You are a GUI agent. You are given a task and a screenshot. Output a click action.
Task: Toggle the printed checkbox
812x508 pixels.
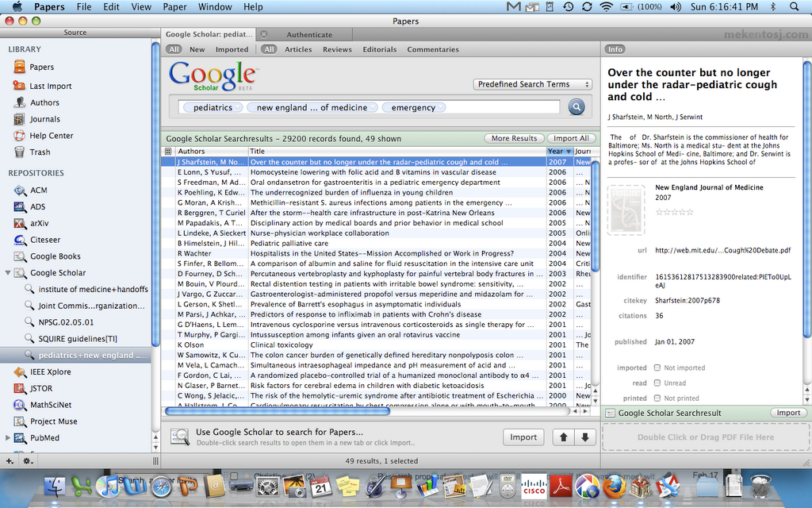[x=657, y=398]
